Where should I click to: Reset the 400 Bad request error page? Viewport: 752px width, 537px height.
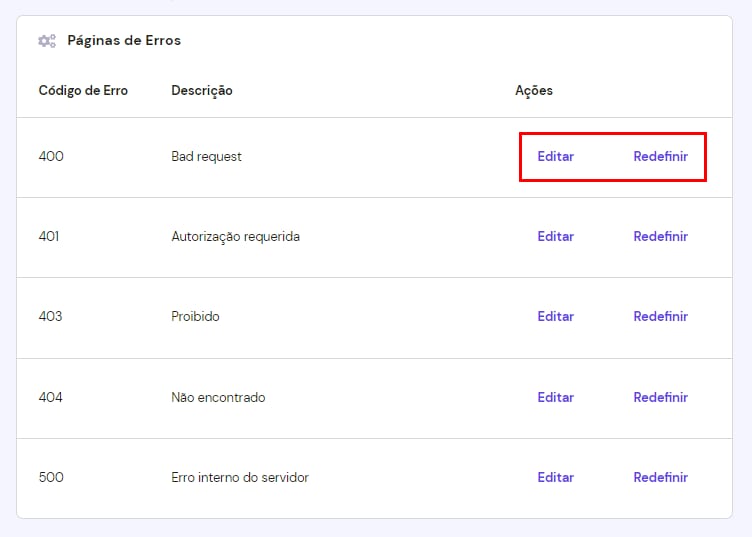(660, 157)
